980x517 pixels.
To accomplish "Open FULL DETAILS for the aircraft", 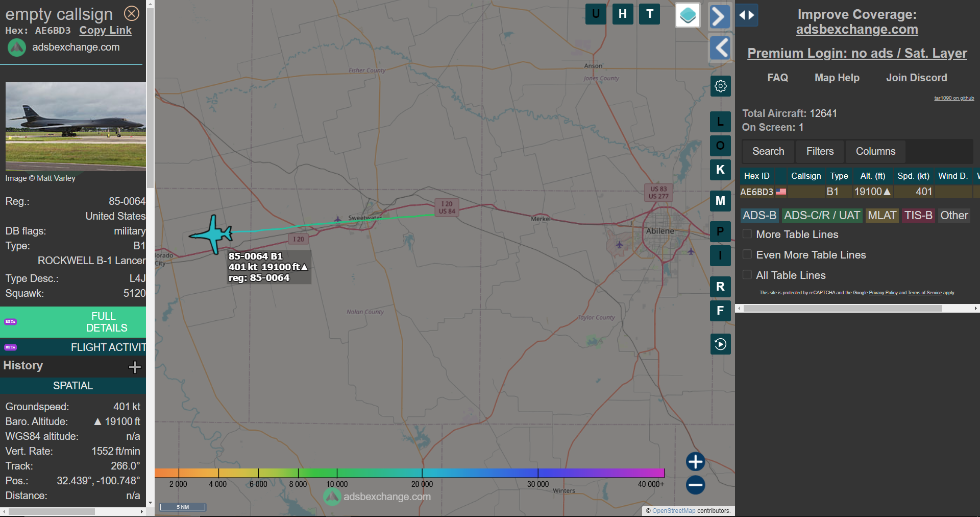I will pos(73,322).
